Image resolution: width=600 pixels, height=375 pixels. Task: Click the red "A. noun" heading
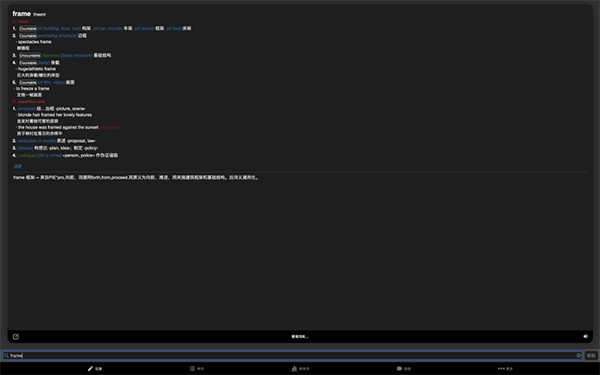tap(20, 21)
